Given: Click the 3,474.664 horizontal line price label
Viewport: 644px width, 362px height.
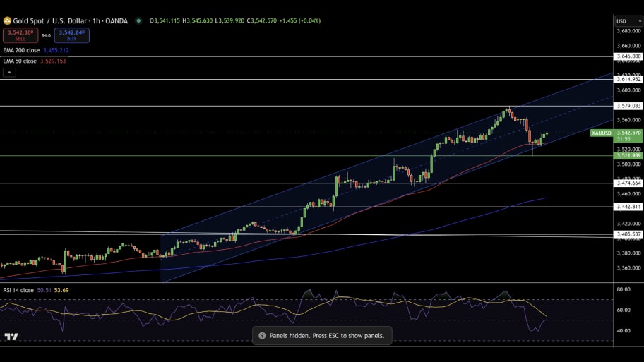Looking at the screenshot, I should click(x=628, y=183).
